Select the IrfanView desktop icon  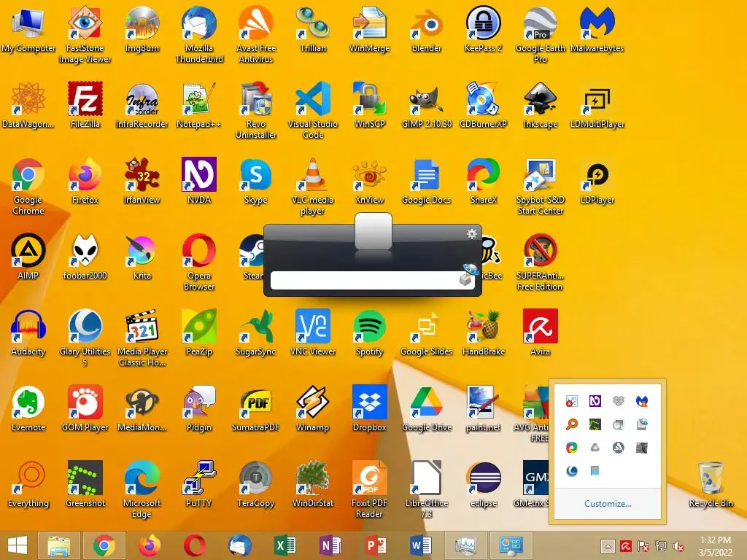[x=142, y=181]
